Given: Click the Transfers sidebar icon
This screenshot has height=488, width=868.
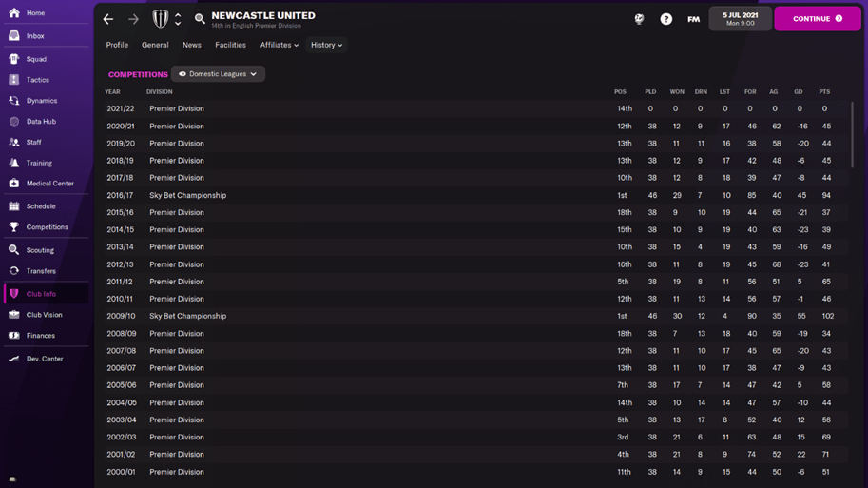Looking at the screenshot, I should coord(14,271).
